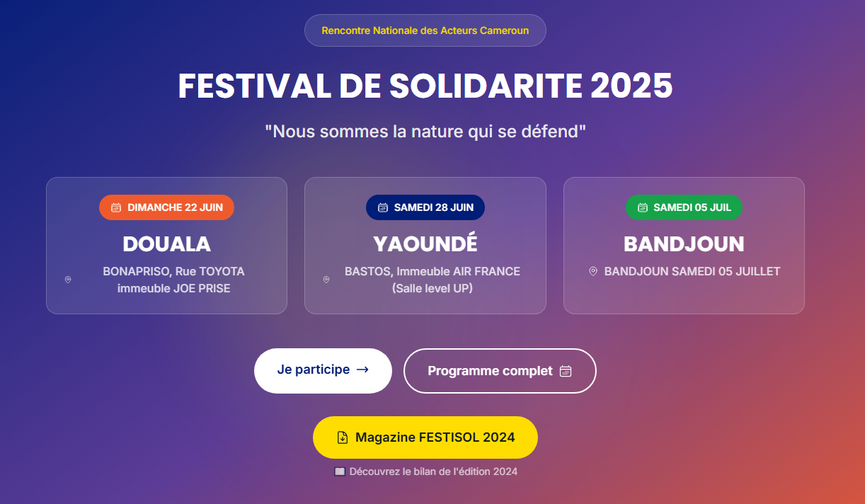Click calendar icon in Dimanche 22 Juin badge
865x504 pixels.
coord(116,207)
